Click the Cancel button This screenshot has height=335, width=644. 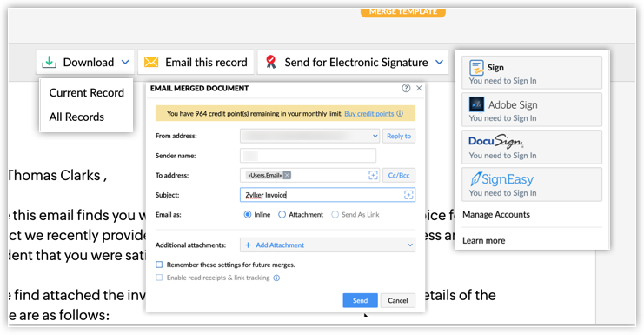397,300
